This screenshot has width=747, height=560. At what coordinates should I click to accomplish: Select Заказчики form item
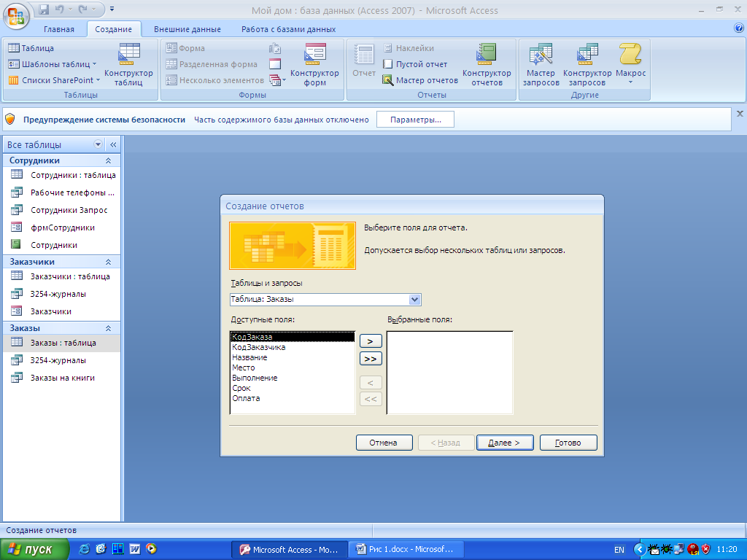pos(62,311)
